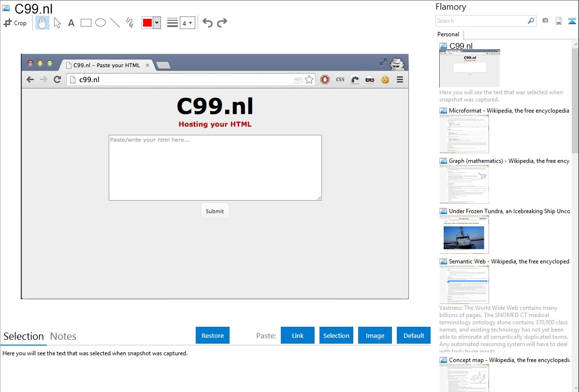Image resolution: width=579 pixels, height=392 pixels.
Task: Open the color picker dropdown arrow
Action: [x=157, y=23]
